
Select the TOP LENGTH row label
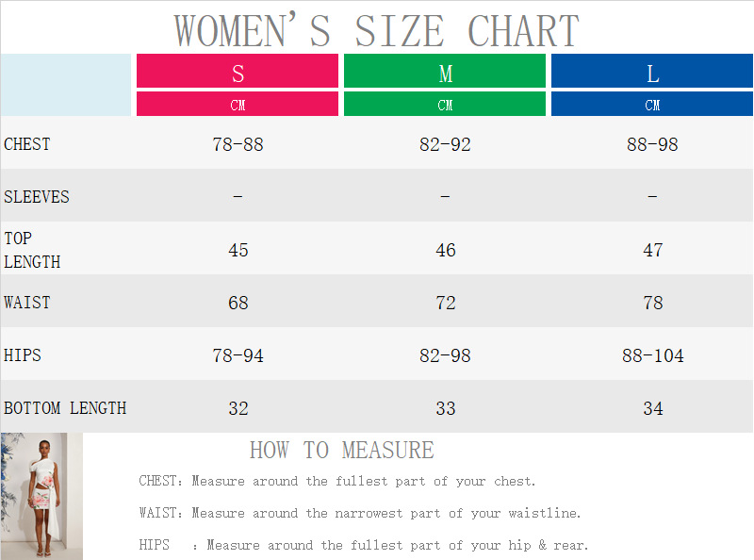coord(32,250)
